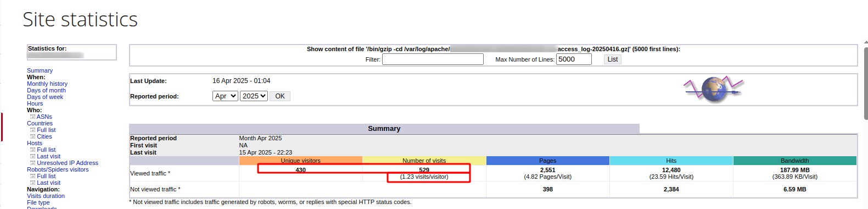868x209 pixels.
Task: Click the '(23.59 Hits/Visit)' text
Action: 671,177
